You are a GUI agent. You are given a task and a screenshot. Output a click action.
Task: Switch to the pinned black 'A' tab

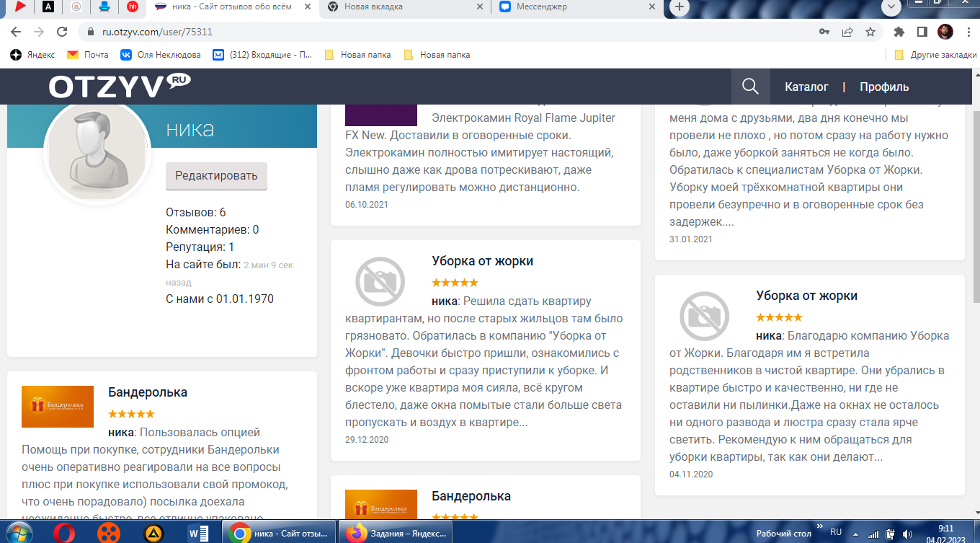tap(48, 6)
